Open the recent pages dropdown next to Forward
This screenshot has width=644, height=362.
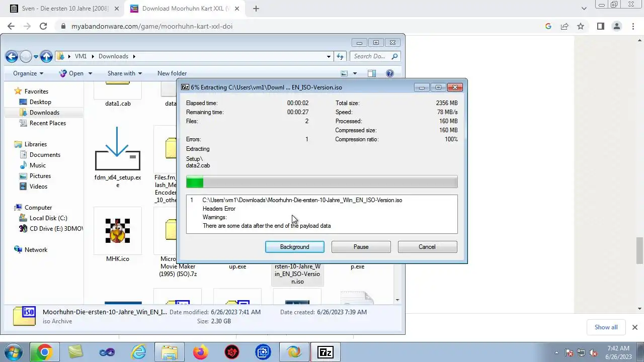tap(36, 57)
